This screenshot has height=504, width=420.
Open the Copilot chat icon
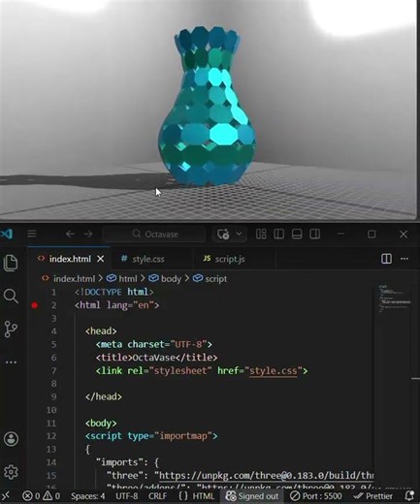point(223,234)
